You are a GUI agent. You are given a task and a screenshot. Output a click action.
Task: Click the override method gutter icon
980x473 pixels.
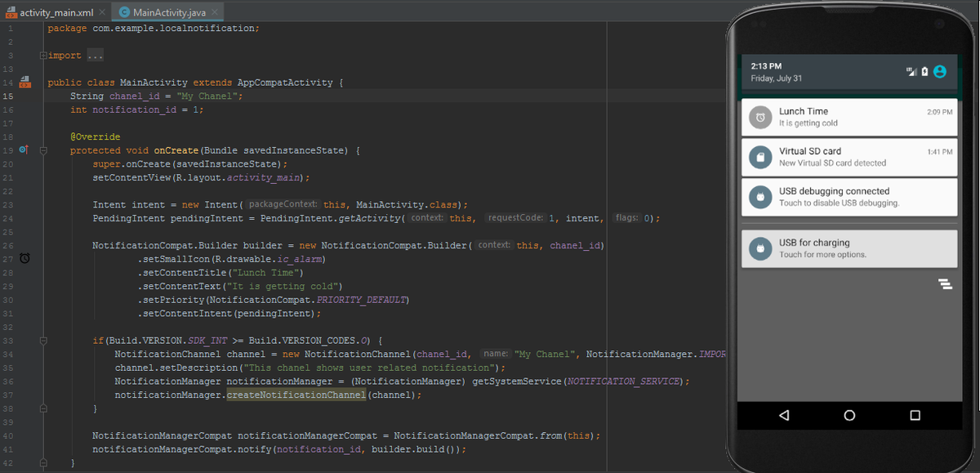tap(24, 150)
